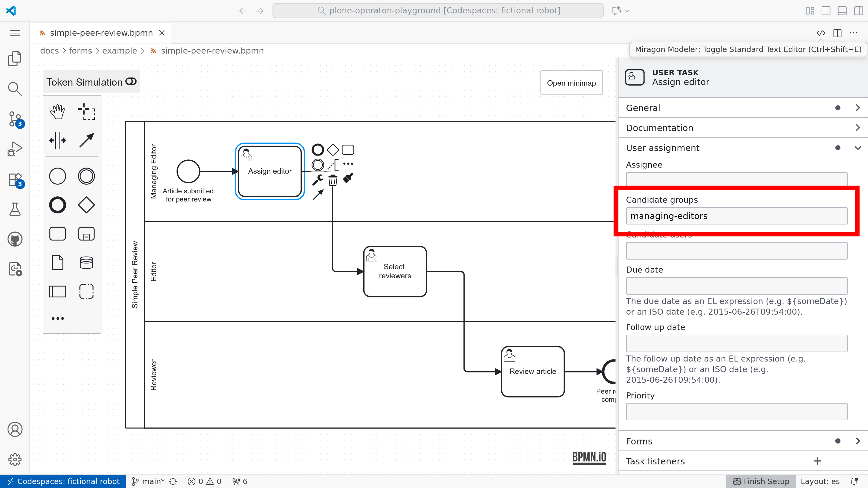Screen dimensions: 868x488
Task: Switch to the simple-peer-review.bpmn tab
Action: point(101,33)
